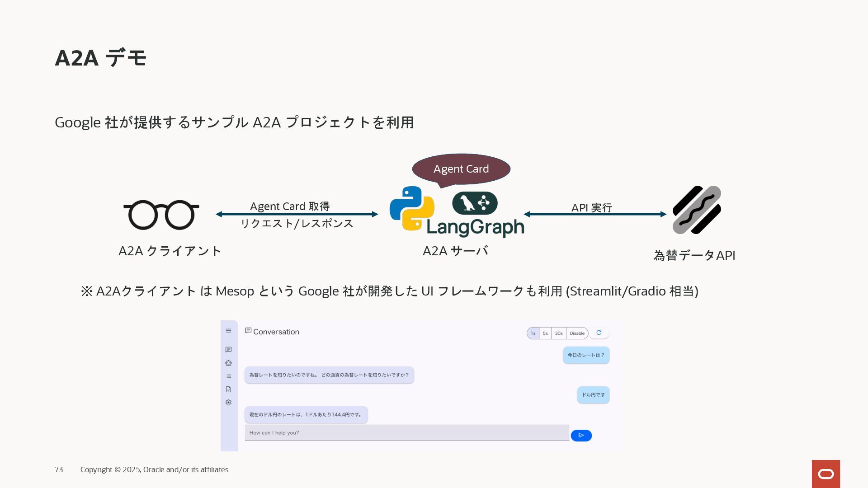Open the conversations page from the sidebar chat icon
This screenshot has width=868, height=488.
point(228,350)
